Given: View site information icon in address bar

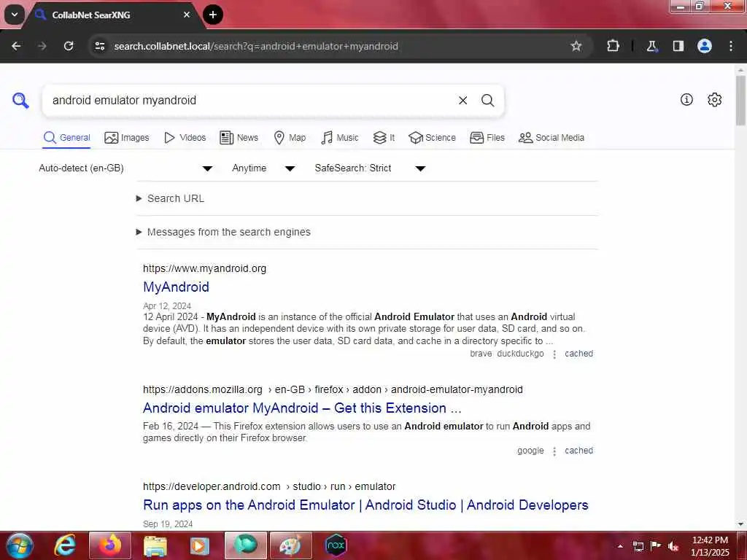Looking at the screenshot, I should point(99,46).
